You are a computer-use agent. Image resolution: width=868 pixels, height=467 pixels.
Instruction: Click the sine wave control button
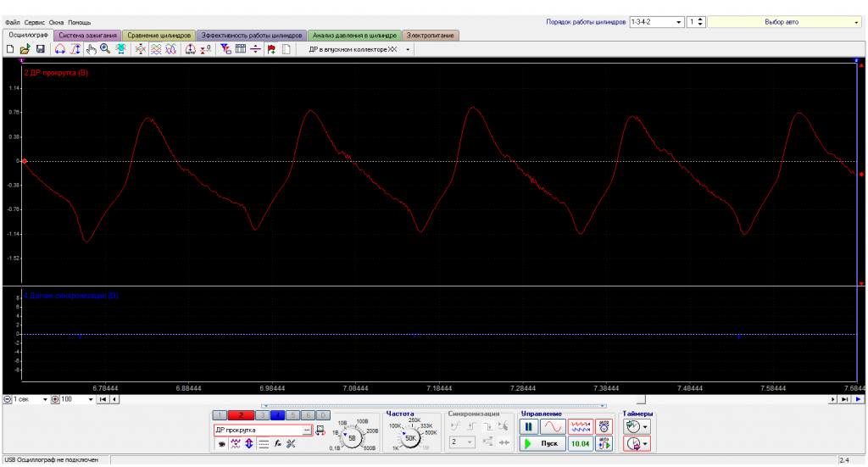[x=553, y=426]
